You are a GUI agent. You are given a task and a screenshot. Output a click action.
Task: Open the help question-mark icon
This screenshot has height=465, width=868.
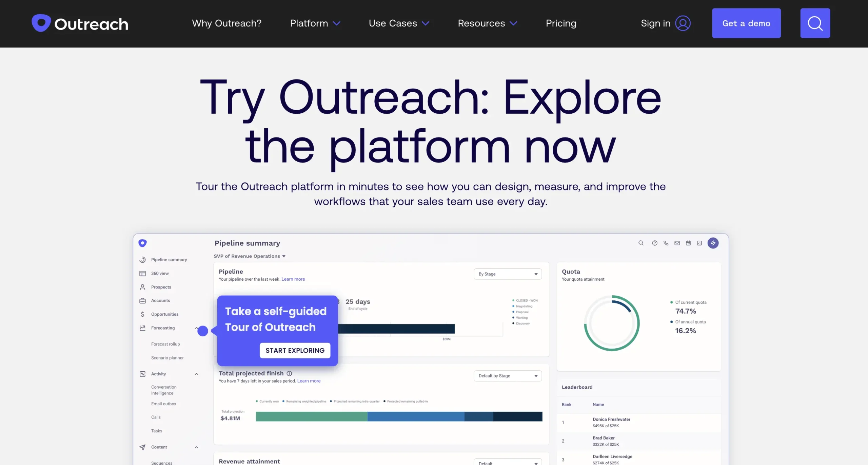(654, 243)
